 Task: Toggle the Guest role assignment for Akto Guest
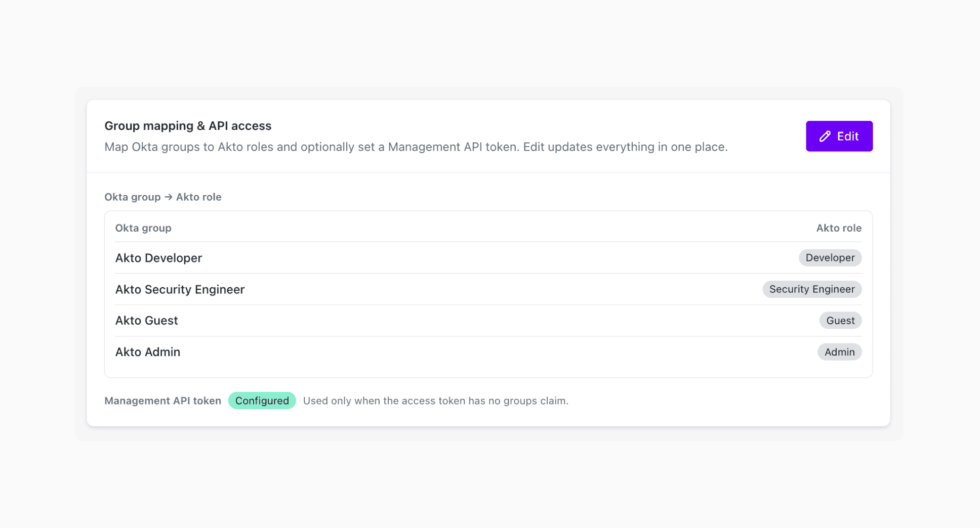point(840,320)
